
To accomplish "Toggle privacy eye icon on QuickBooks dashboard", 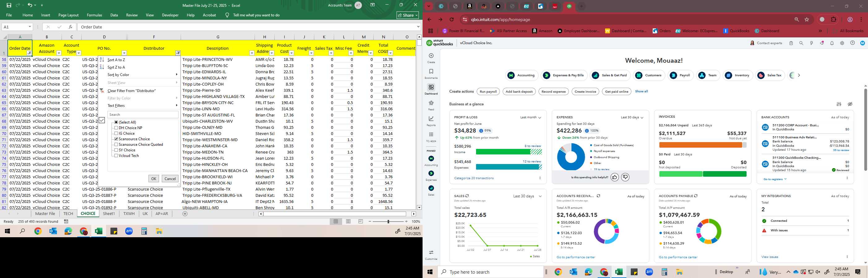I will click(x=850, y=104).
